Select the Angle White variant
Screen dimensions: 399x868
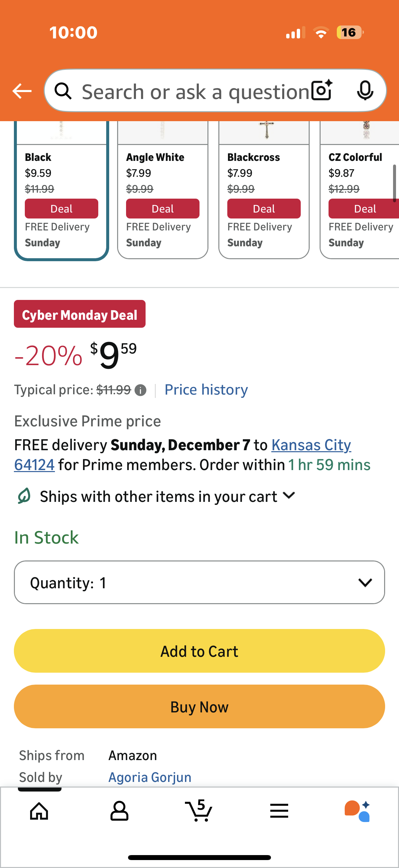163,190
